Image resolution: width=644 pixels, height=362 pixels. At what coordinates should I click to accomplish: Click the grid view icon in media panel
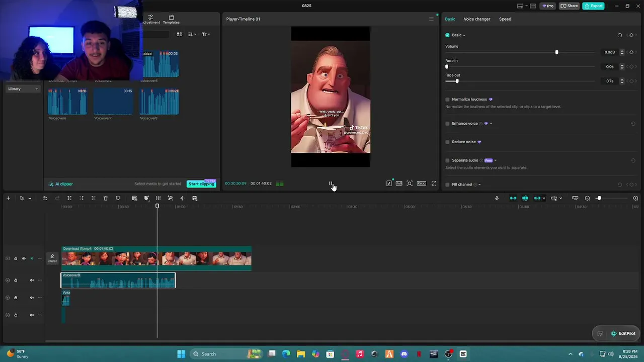pos(179,34)
